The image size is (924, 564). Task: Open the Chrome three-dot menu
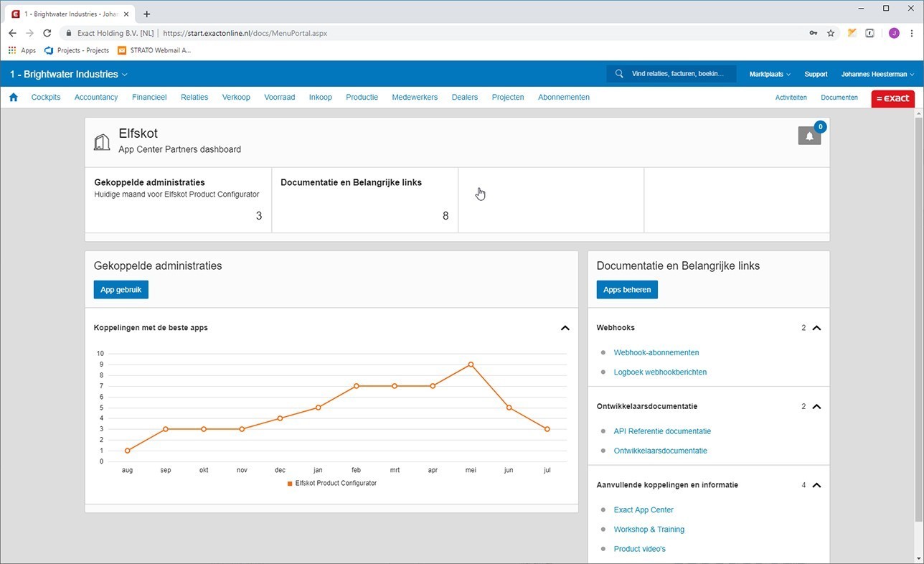tap(912, 33)
